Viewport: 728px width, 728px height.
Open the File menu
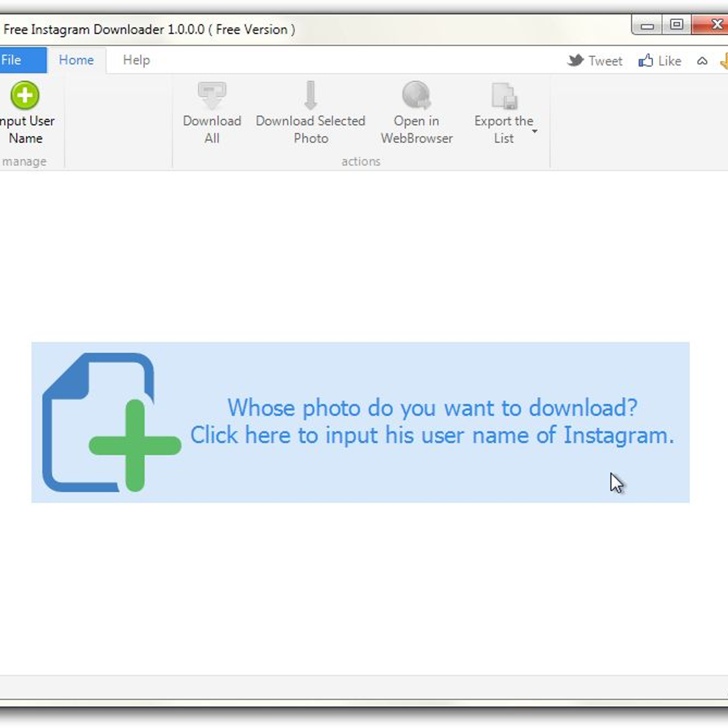click(23, 60)
